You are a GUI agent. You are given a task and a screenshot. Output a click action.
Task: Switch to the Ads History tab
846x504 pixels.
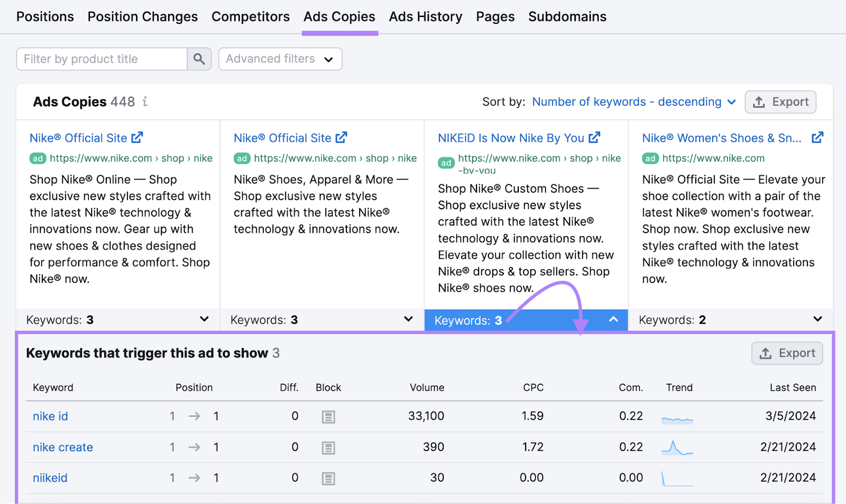425,16
